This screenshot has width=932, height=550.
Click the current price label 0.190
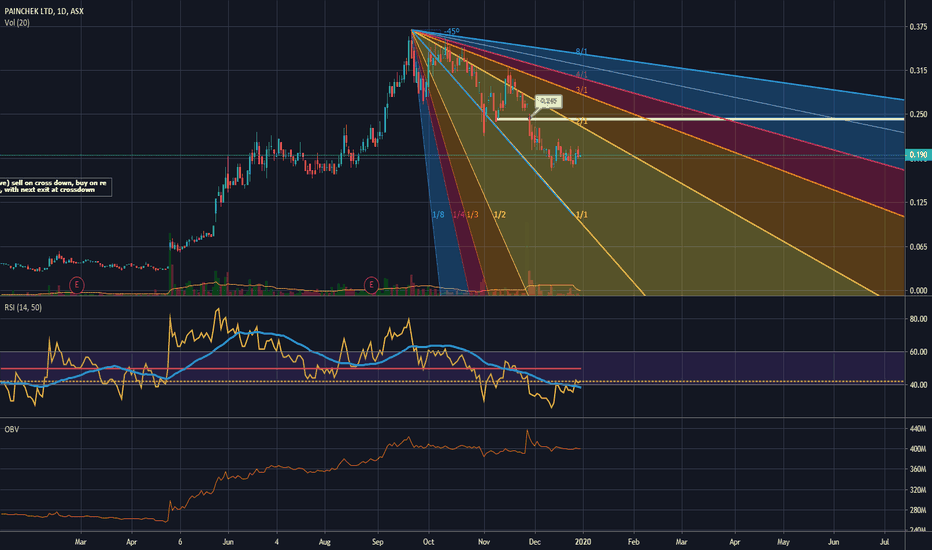918,155
